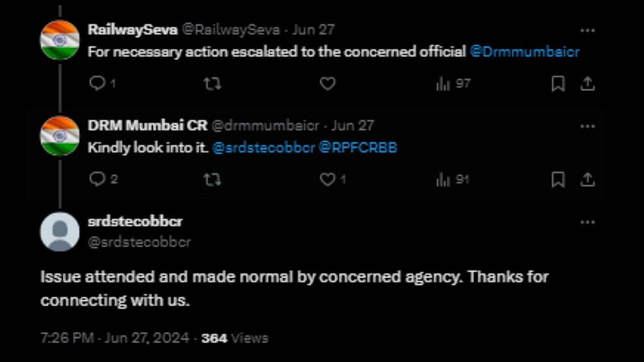Bookmark the RailwaySeva tweet
Screen dimensions: 644x362
tap(558, 84)
